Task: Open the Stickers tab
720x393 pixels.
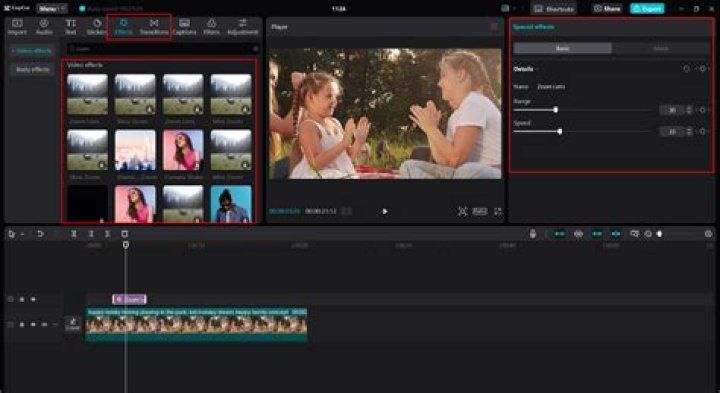Action: click(x=97, y=27)
